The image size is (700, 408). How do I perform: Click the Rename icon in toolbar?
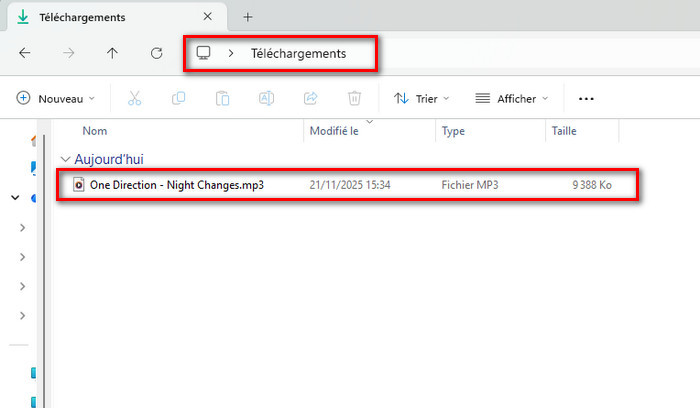266,98
